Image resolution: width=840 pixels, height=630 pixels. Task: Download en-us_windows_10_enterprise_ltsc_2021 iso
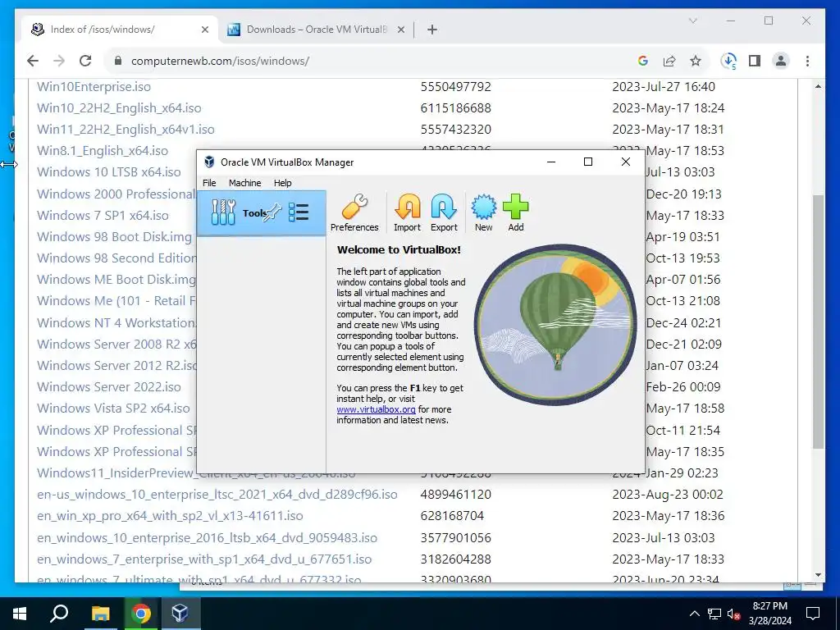click(217, 494)
